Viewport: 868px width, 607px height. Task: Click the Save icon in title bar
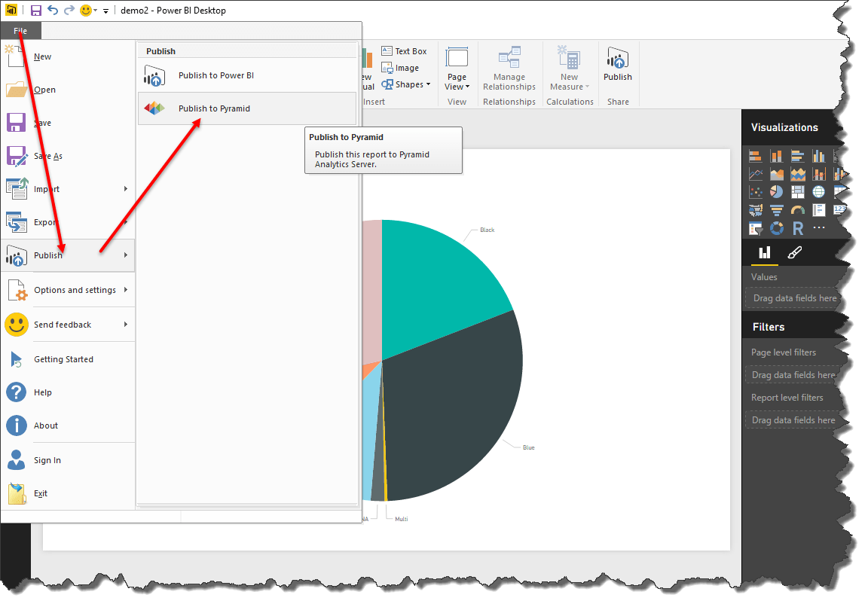36,11
